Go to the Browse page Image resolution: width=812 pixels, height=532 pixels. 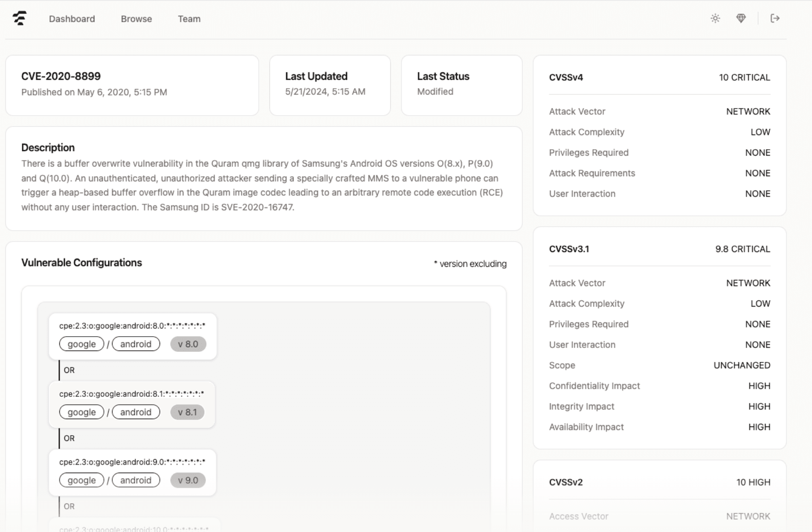click(136, 19)
